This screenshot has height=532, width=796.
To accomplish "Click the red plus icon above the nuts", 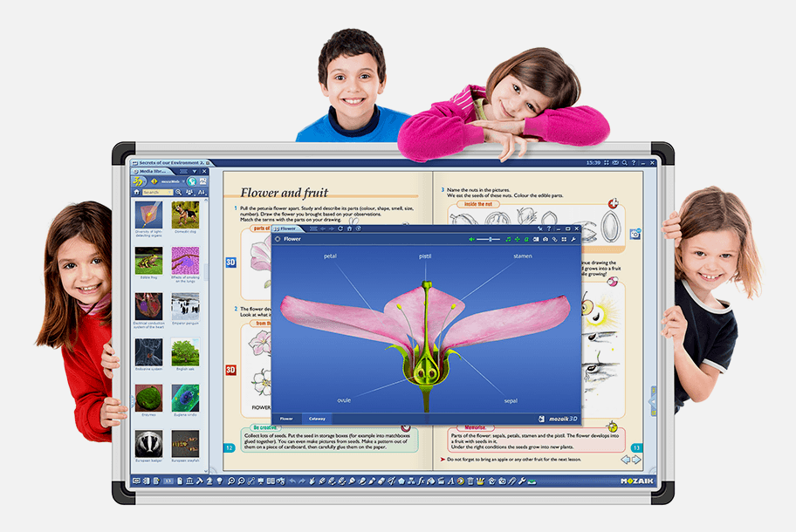I will (x=614, y=204).
